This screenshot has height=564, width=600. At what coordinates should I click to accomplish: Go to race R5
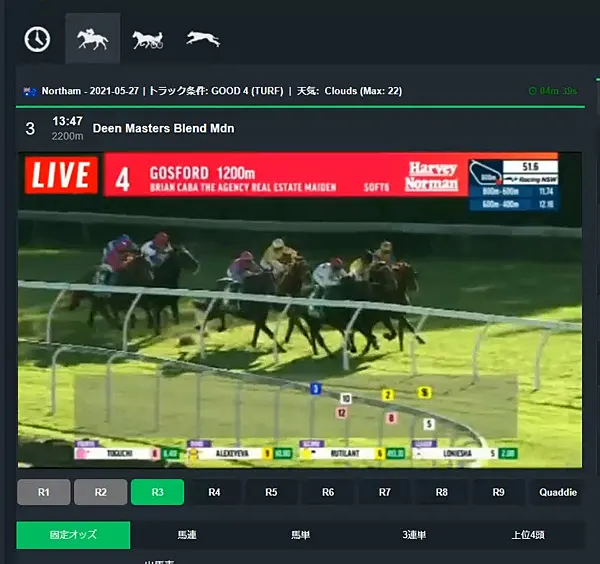(271, 492)
